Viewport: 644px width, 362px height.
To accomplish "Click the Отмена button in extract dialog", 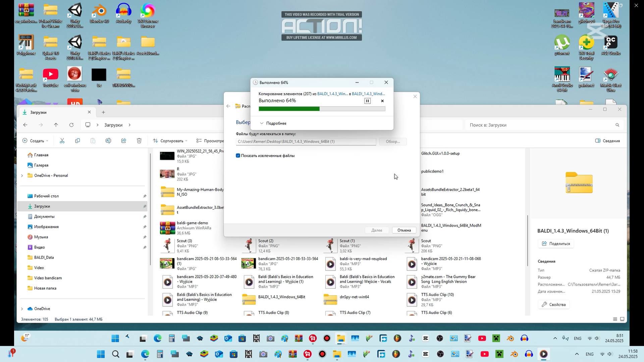I will point(404,230).
